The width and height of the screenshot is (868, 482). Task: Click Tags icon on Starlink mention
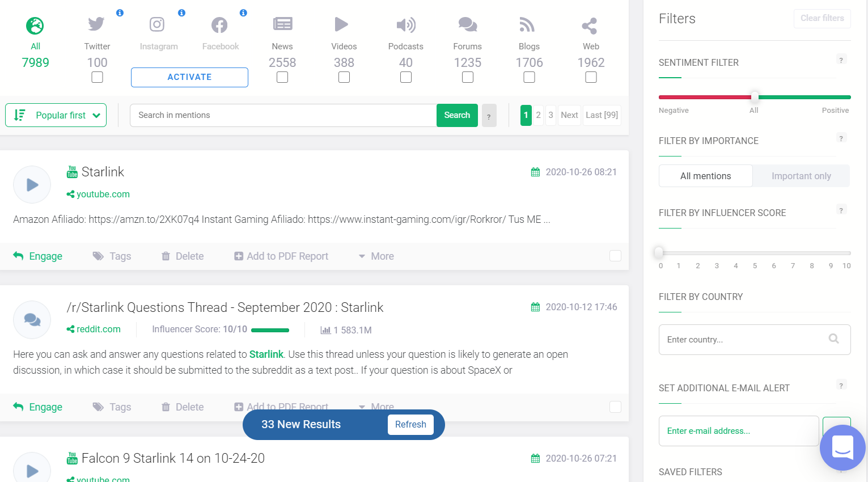[x=98, y=256]
